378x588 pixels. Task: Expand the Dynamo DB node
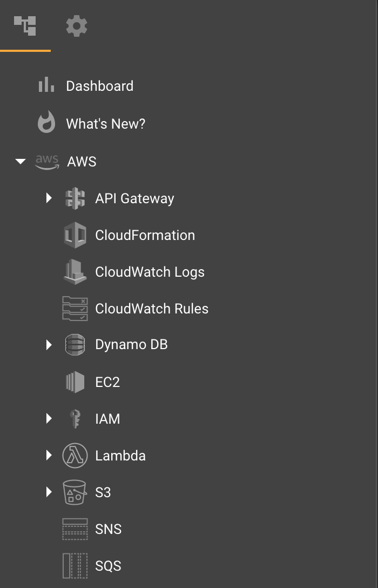point(49,344)
